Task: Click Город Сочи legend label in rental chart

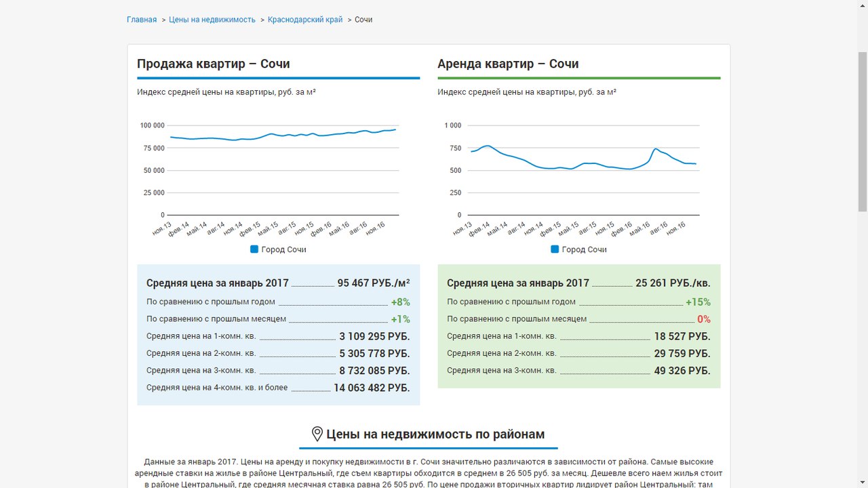Action: [x=585, y=249]
